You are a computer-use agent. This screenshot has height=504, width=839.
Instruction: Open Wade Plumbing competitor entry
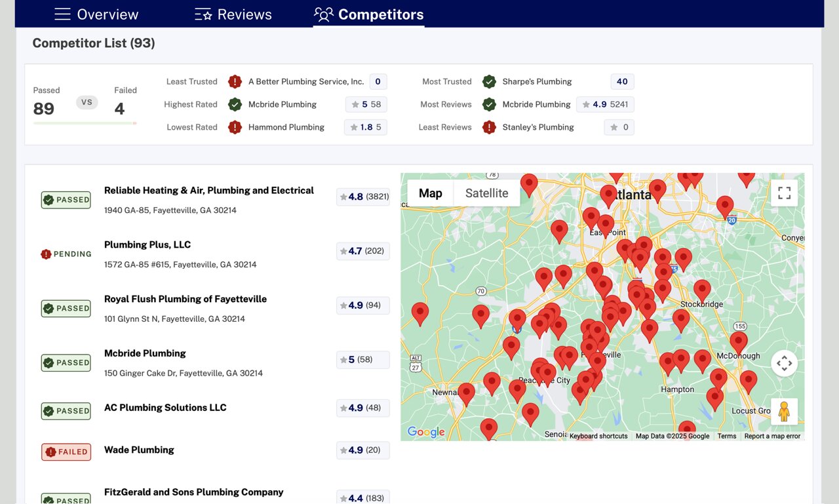click(x=139, y=450)
